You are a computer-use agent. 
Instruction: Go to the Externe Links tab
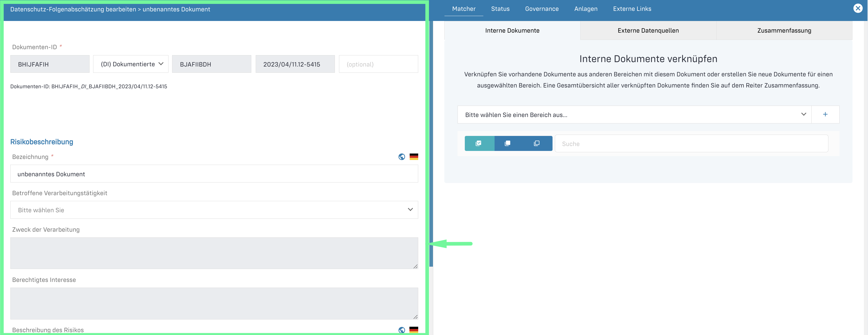pyautogui.click(x=632, y=9)
